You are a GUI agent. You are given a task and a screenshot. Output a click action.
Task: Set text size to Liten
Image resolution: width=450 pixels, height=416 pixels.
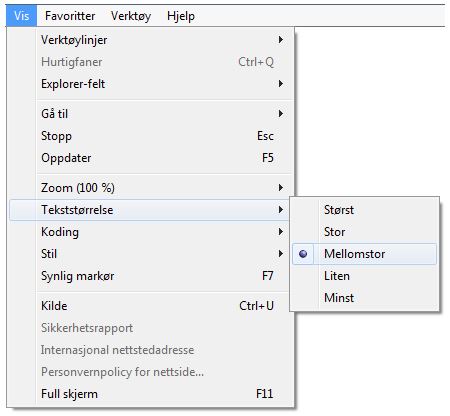[x=365, y=276]
